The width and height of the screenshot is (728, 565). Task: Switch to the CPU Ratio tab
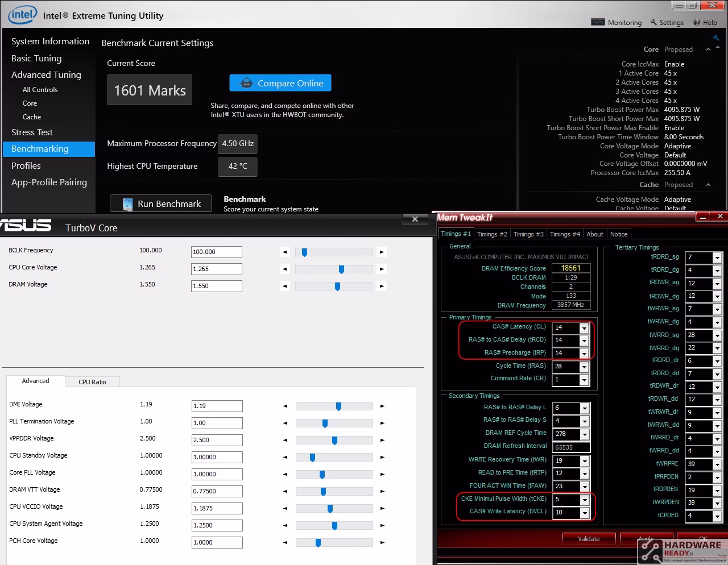(x=92, y=382)
